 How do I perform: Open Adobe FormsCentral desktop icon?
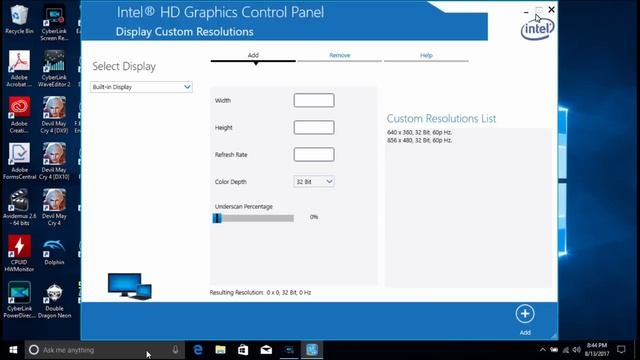click(x=19, y=161)
